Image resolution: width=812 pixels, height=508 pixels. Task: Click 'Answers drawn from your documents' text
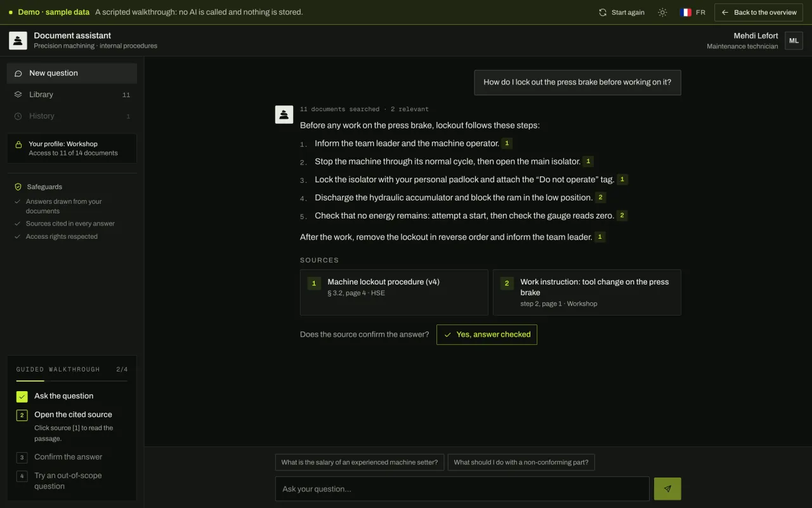[x=63, y=206]
